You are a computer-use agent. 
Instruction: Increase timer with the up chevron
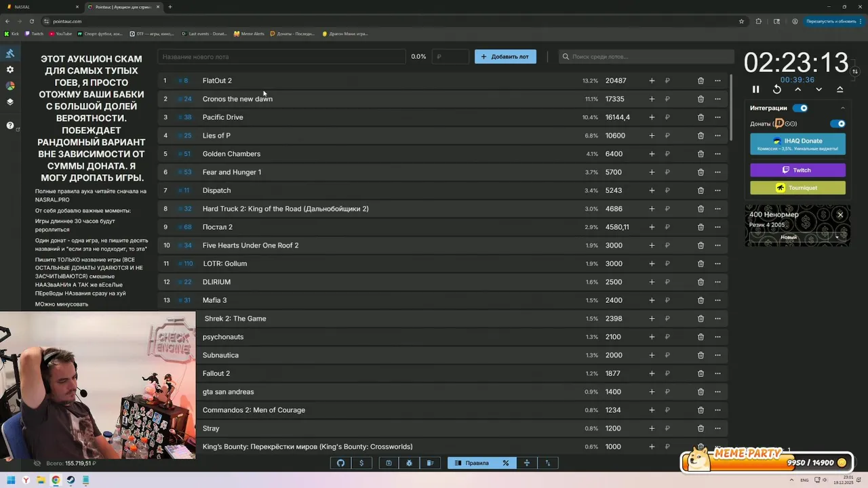point(798,89)
